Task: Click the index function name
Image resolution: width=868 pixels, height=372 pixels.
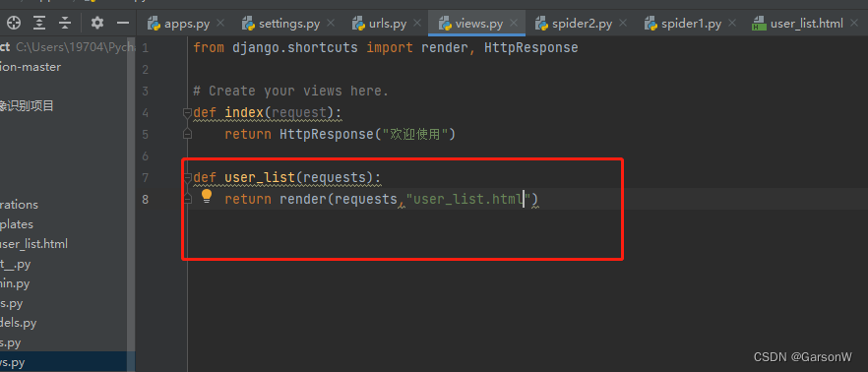Action: click(244, 113)
